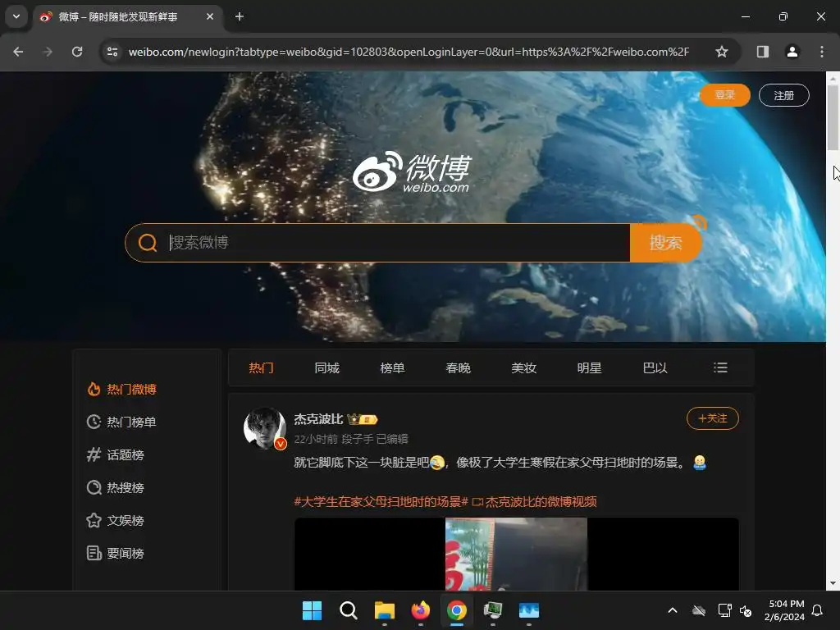Switch to 榜单 tab
840x630 pixels.
[x=392, y=368]
